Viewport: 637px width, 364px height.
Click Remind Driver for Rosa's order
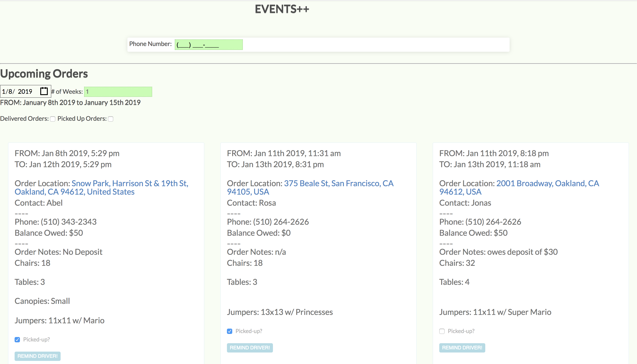[x=250, y=348]
